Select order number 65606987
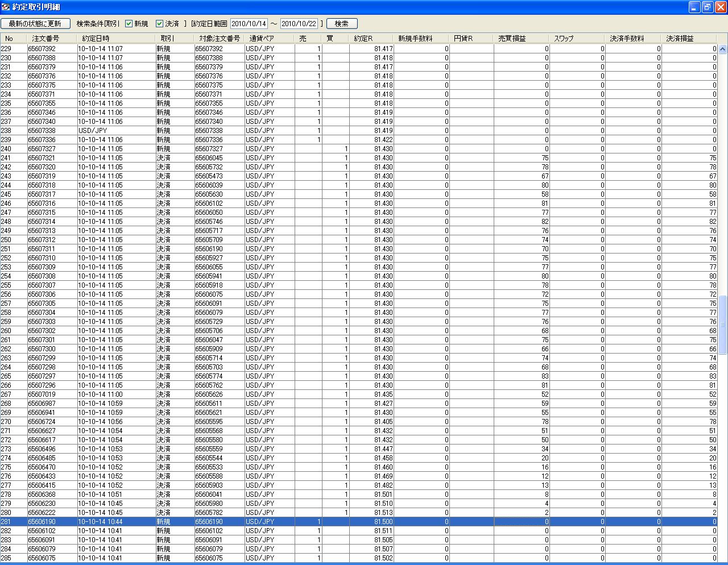Screen dimensions: 728x565 coord(52,404)
